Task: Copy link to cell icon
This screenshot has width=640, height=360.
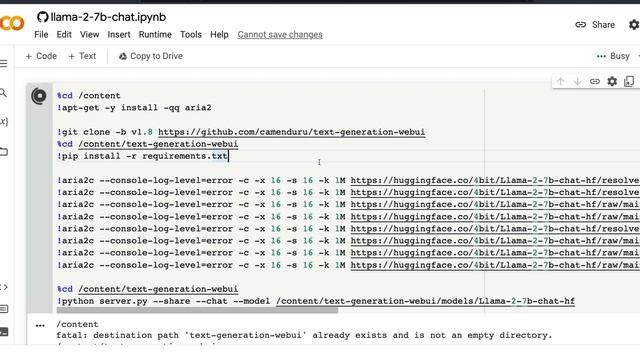Action: tap(595, 81)
